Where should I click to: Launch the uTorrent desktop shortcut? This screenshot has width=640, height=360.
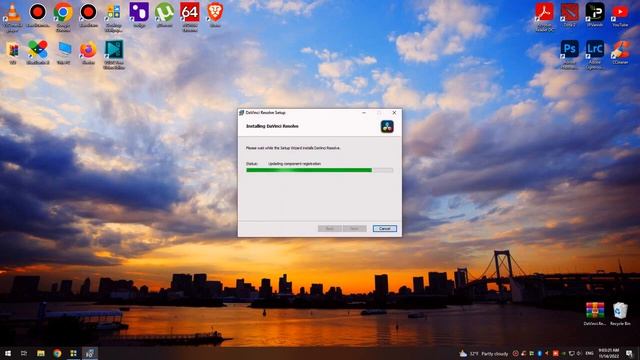164,15
